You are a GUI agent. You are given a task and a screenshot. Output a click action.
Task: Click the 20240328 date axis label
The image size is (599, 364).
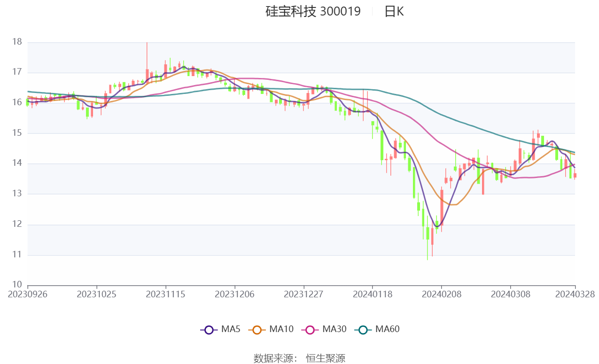tap(575, 294)
